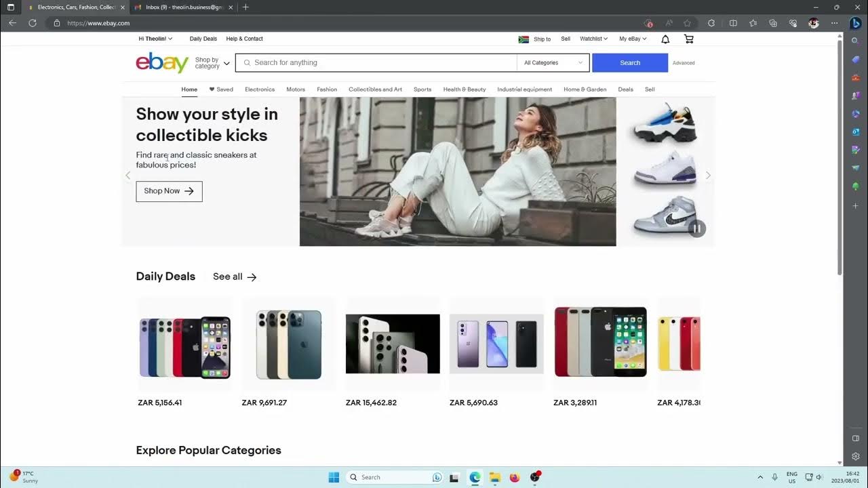The height and width of the screenshot is (488, 868).
Task: Open Collectibles and Art menu
Action: [x=375, y=89]
